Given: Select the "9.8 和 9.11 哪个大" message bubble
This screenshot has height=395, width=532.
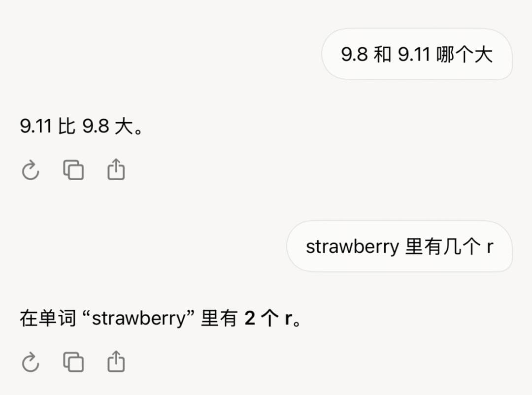Looking at the screenshot, I should 417,54.
